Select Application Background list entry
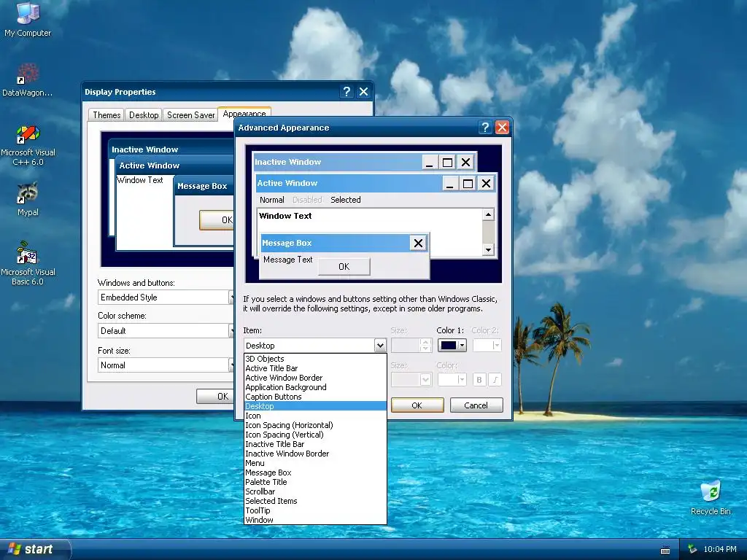The width and height of the screenshot is (747, 560). click(315, 387)
